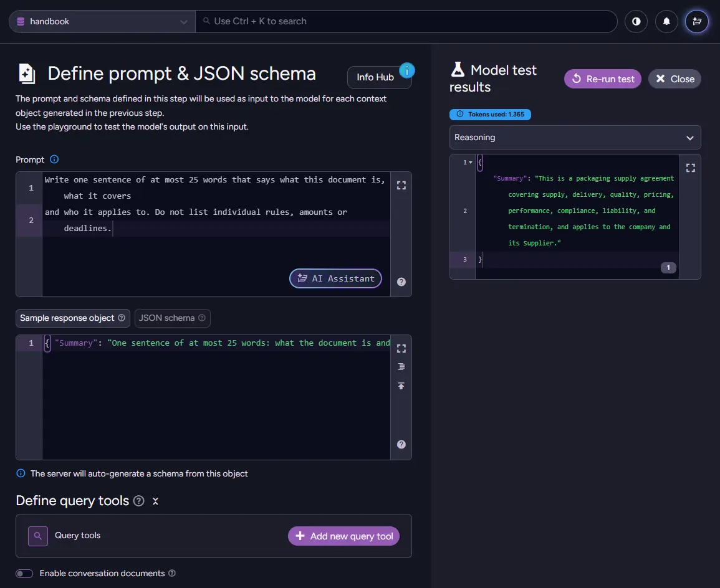Image resolution: width=720 pixels, height=588 pixels.
Task: Click the info icon next to Prompt label
Action: 54,159
